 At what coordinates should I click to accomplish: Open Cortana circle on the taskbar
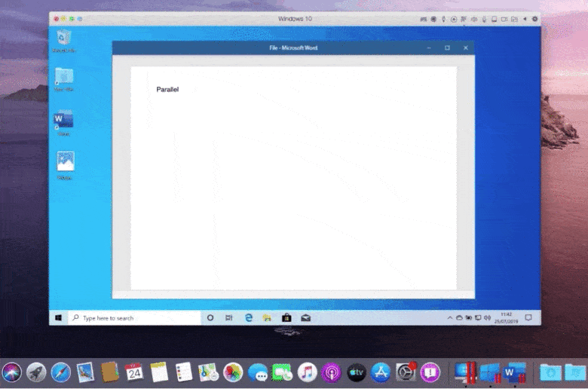point(210,318)
